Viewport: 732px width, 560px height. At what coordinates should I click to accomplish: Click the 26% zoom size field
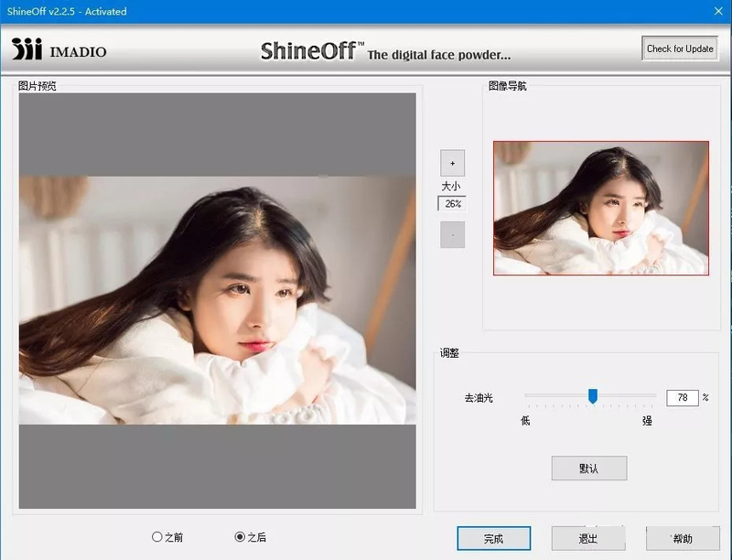pos(452,204)
